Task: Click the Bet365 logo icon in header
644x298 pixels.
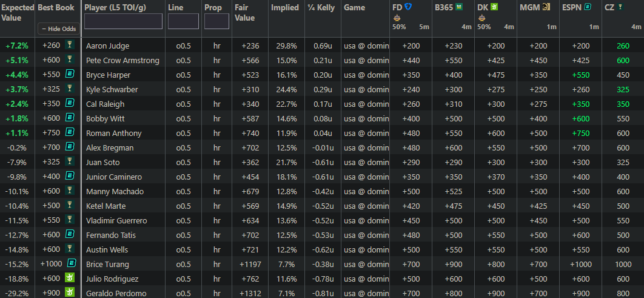Action: pyautogui.click(x=459, y=7)
